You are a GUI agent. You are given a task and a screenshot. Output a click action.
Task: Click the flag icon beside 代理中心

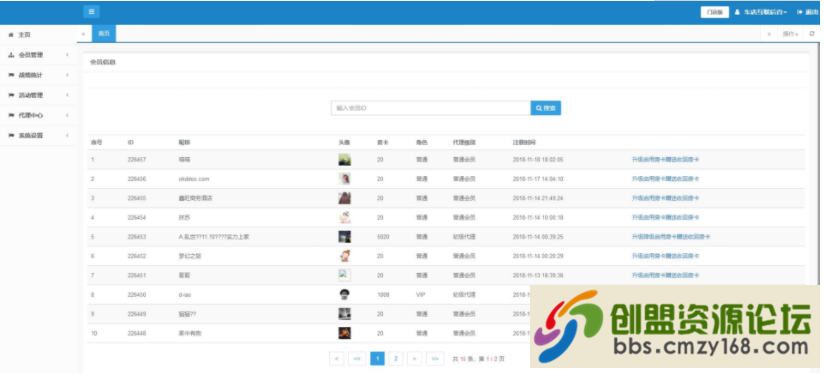tap(11, 115)
